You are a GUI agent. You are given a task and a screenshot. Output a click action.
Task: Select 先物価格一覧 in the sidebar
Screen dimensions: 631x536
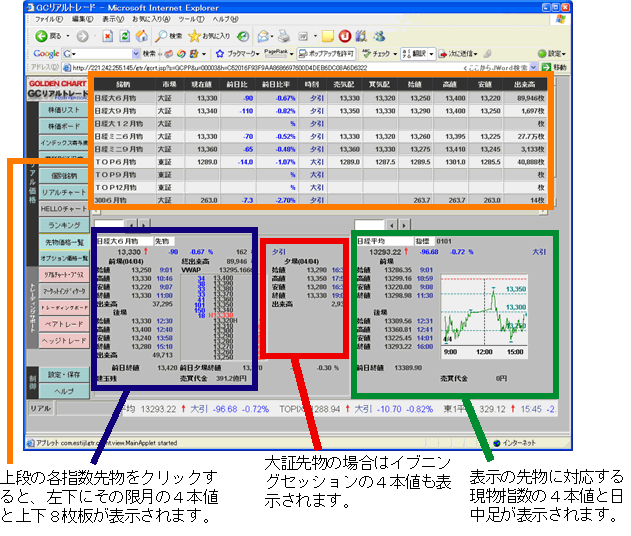point(64,242)
